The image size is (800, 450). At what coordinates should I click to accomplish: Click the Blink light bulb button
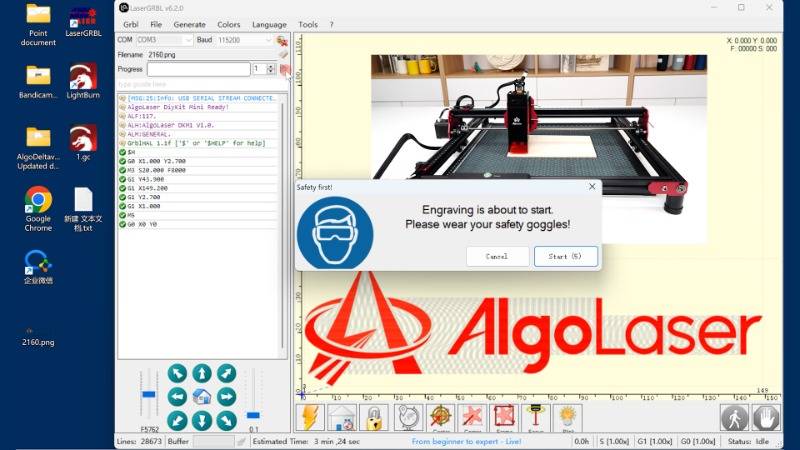(x=567, y=417)
